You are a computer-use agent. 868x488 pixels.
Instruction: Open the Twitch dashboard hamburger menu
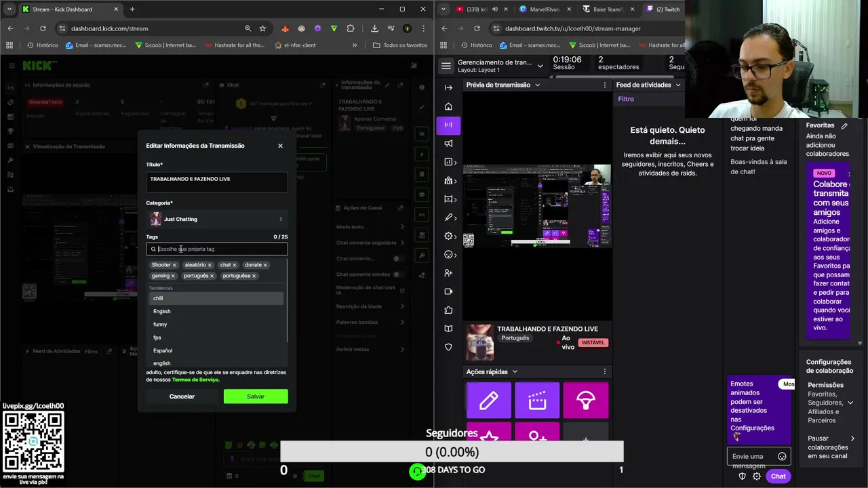(x=446, y=66)
